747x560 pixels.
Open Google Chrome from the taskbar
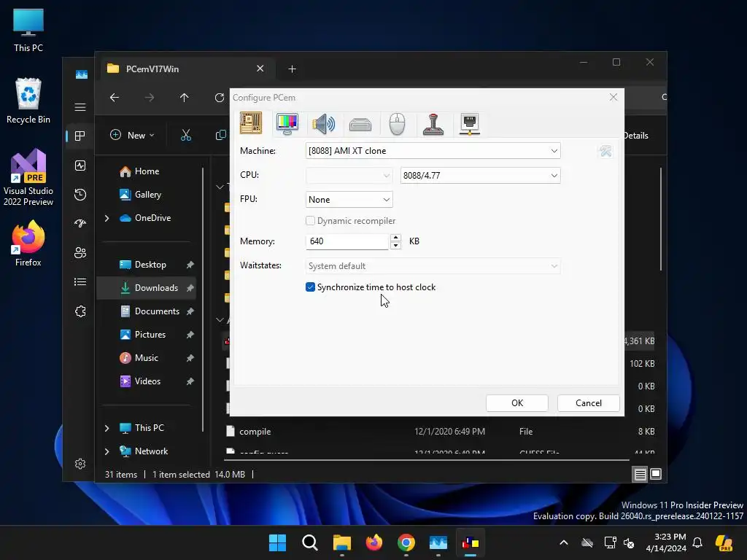406,542
